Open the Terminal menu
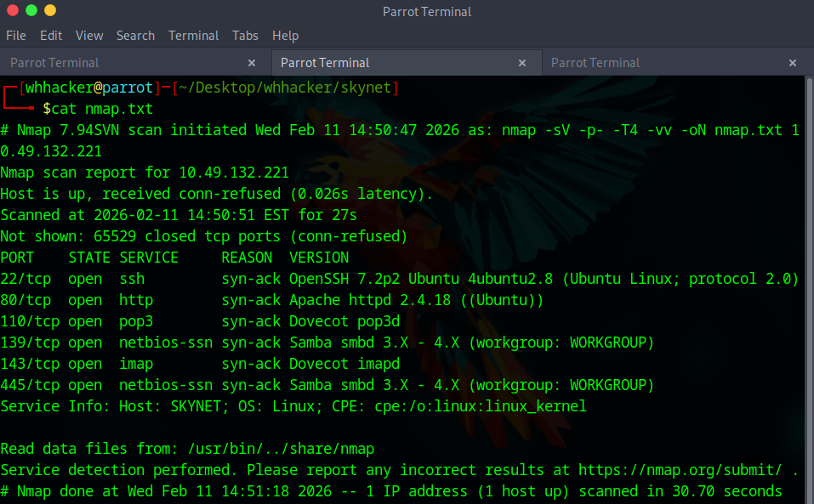Image resolution: width=814 pixels, height=504 pixels. (x=194, y=36)
